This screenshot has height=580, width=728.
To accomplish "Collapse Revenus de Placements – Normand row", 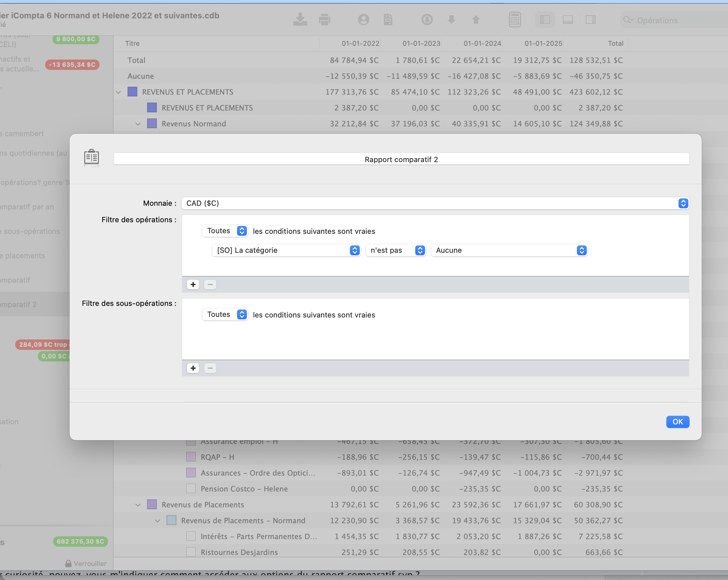I will 157,520.
